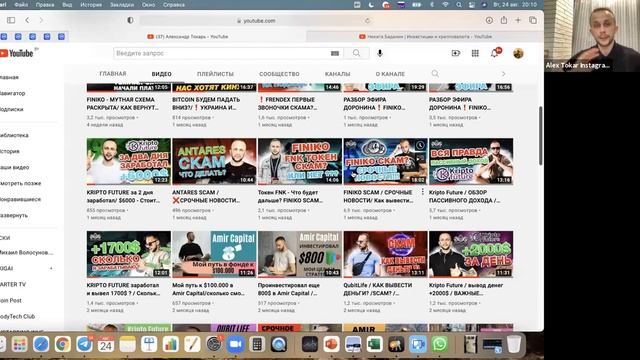Switch to the Никита Баранин browser tab

tap(425, 36)
